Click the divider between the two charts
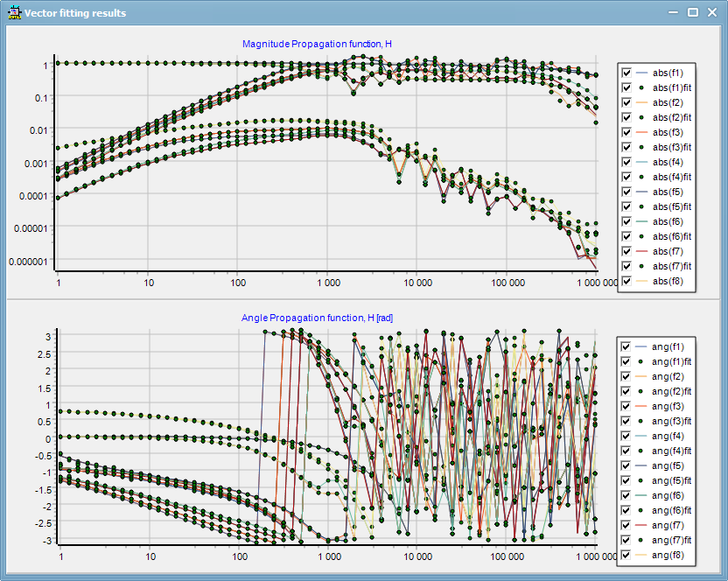The image size is (728, 581). point(363,299)
